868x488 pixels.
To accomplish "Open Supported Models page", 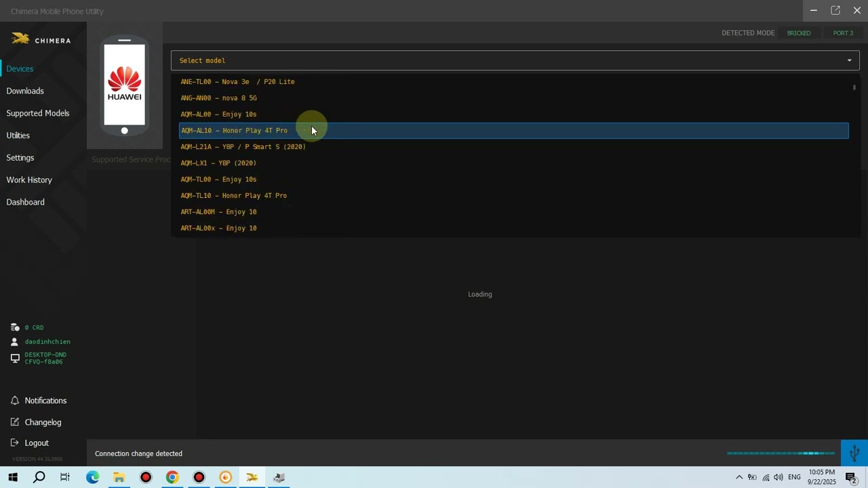I will click(x=38, y=113).
